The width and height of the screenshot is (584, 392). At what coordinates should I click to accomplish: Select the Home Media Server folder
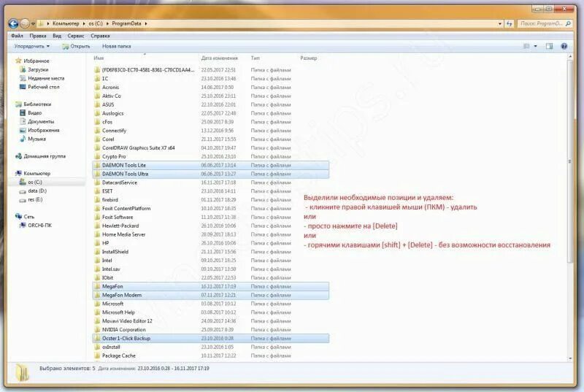click(x=123, y=234)
